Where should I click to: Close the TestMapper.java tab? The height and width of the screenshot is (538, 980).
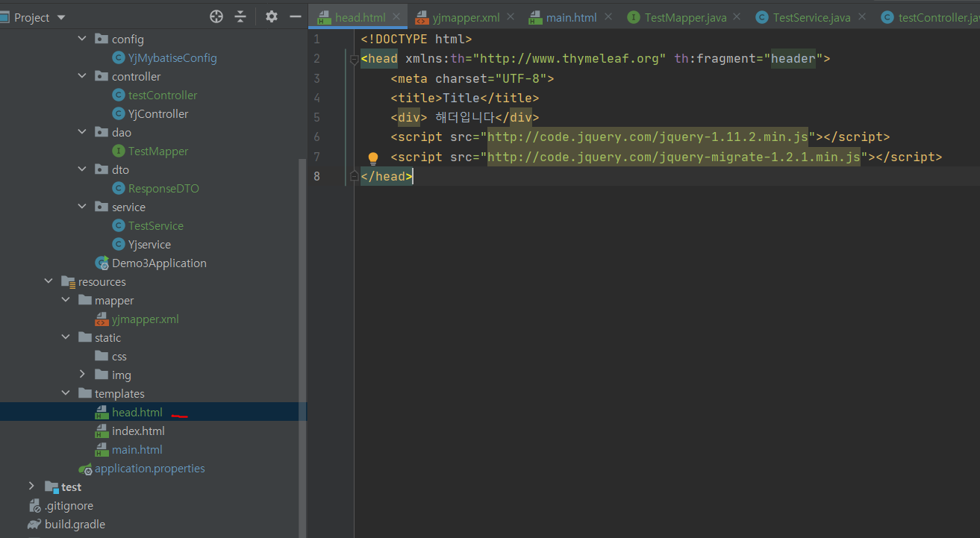tap(737, 17)
